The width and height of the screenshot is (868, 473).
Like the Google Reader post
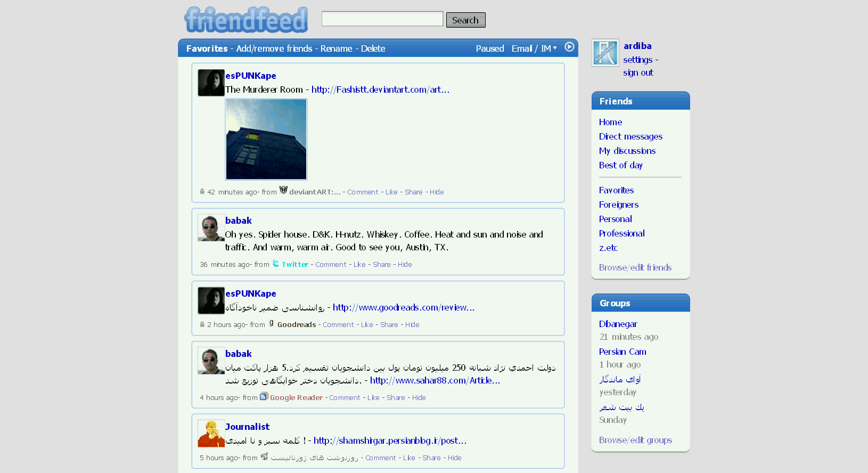click(373, 398)
